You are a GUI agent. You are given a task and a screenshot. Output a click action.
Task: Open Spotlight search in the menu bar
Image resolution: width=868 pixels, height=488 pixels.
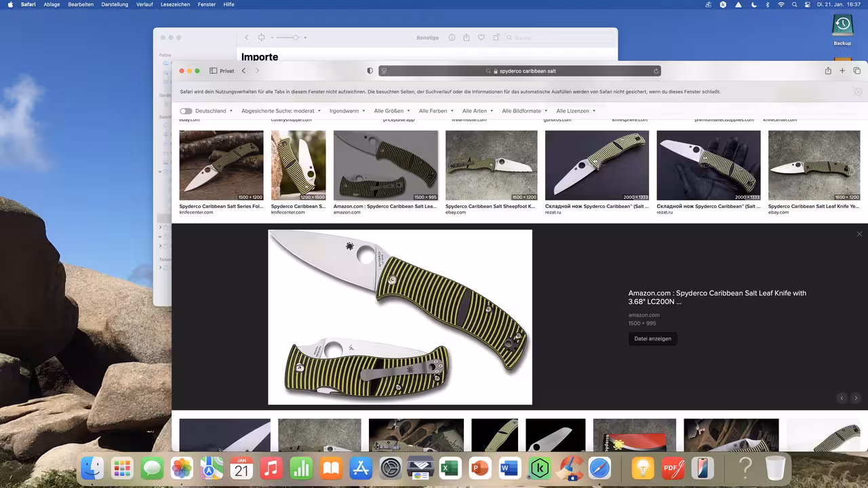[794, 4]
